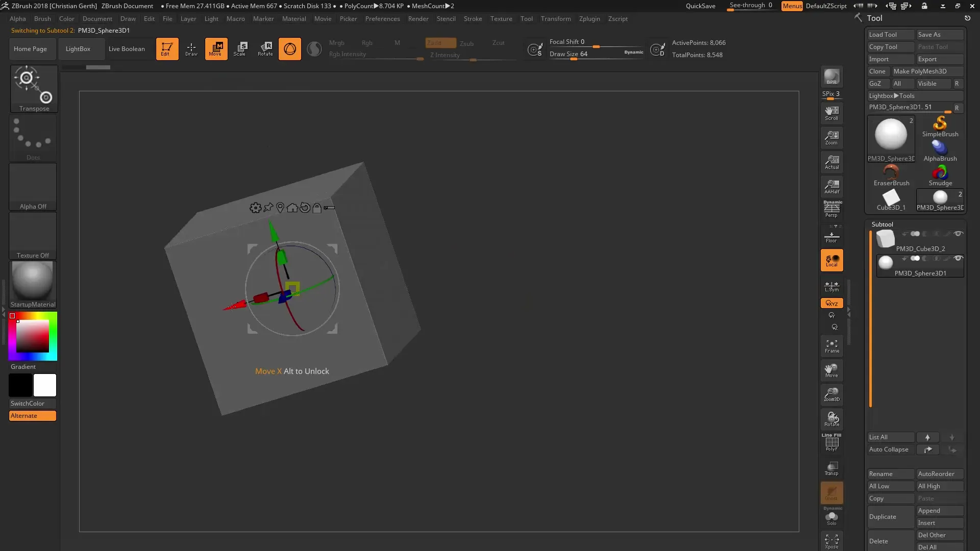
Task: Toggle XYZ rotation mode
Action: [x=831, y=303]
